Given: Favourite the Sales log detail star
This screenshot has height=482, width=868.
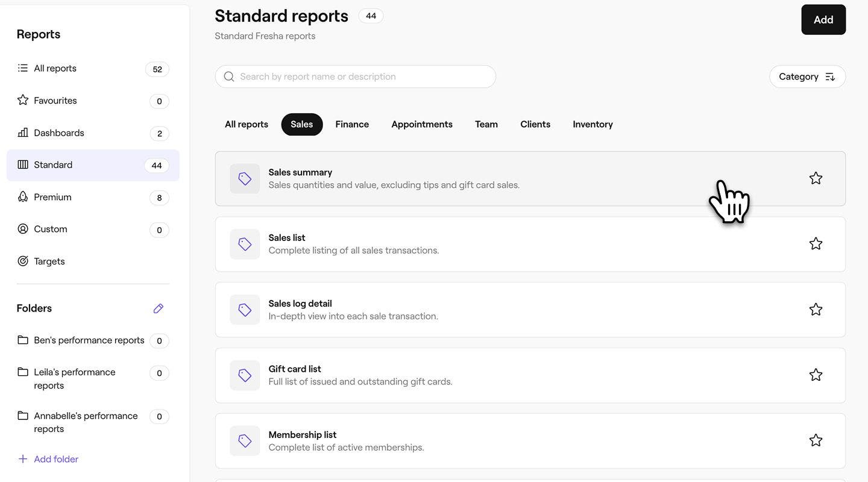Looking at the screenshot, I should click(x=816, y=309).
